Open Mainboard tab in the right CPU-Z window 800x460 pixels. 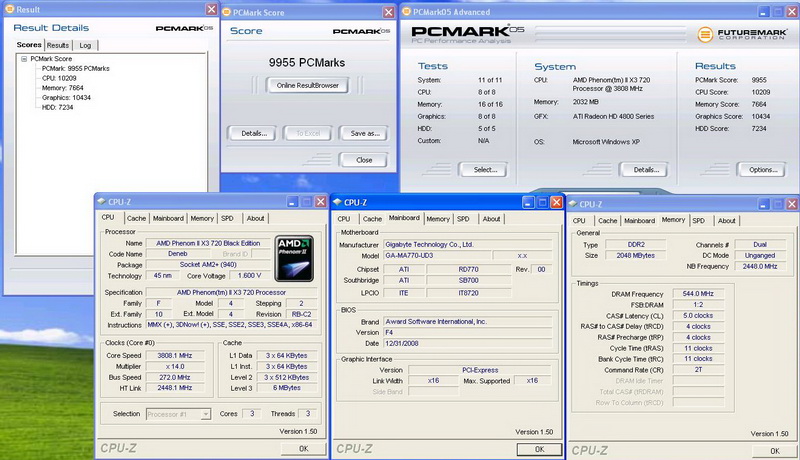(x=639, y=221)
